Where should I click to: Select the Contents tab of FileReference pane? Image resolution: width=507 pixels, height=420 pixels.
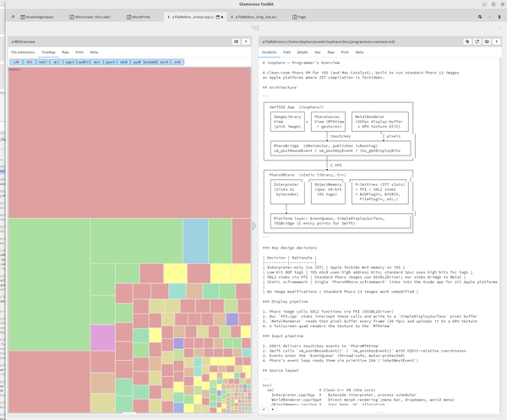tap(269, 52)
